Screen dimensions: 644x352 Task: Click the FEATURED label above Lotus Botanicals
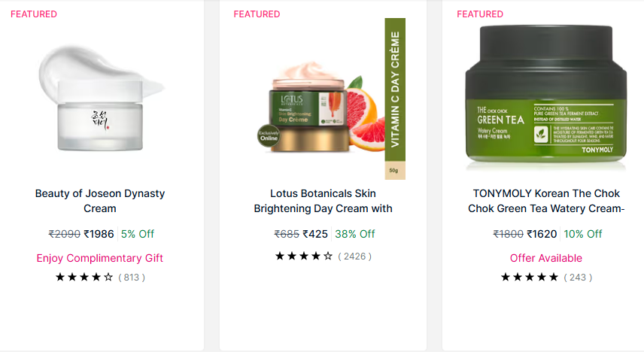257,14
